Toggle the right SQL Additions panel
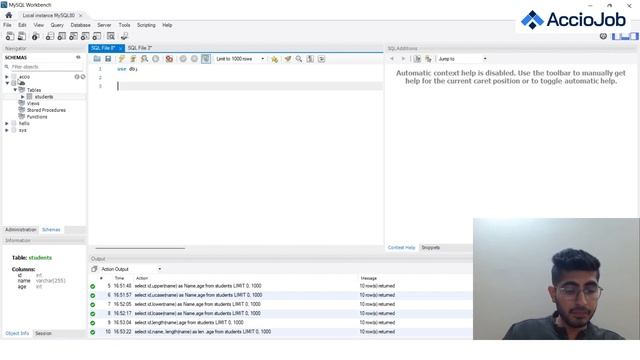 (x=634, y=36)
